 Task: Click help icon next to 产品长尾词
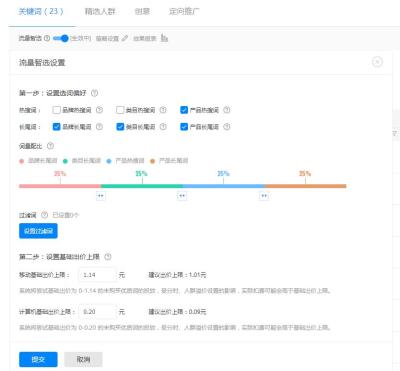(227, 127)
